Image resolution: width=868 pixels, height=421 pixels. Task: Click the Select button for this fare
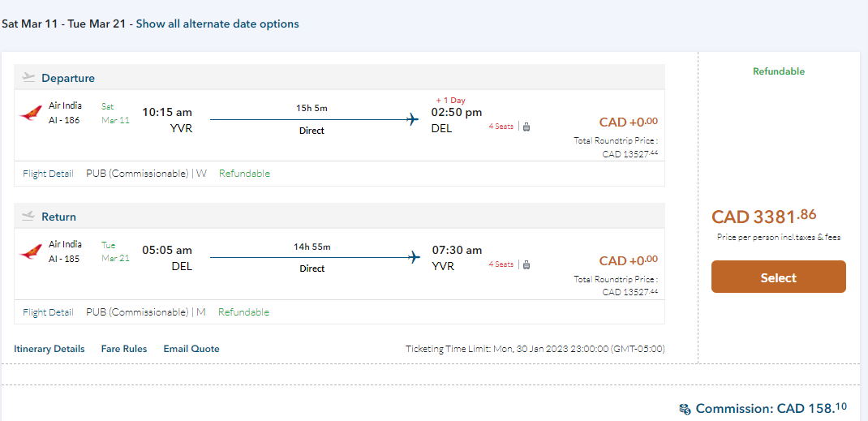(x=778, y=277)
